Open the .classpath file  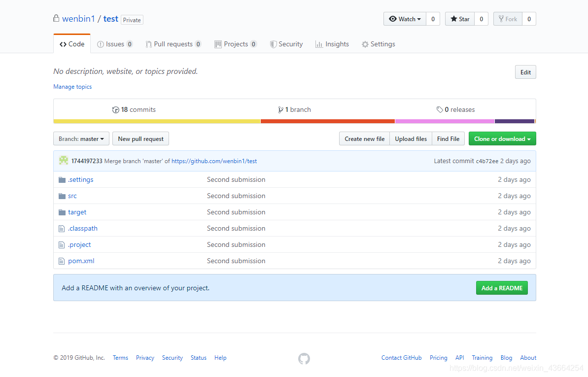pyautogui.click(x=82, y=229)
